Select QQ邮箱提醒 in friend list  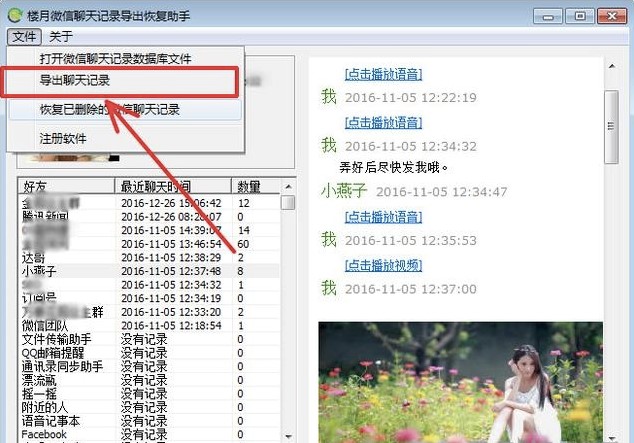click(x=53, y=353)
